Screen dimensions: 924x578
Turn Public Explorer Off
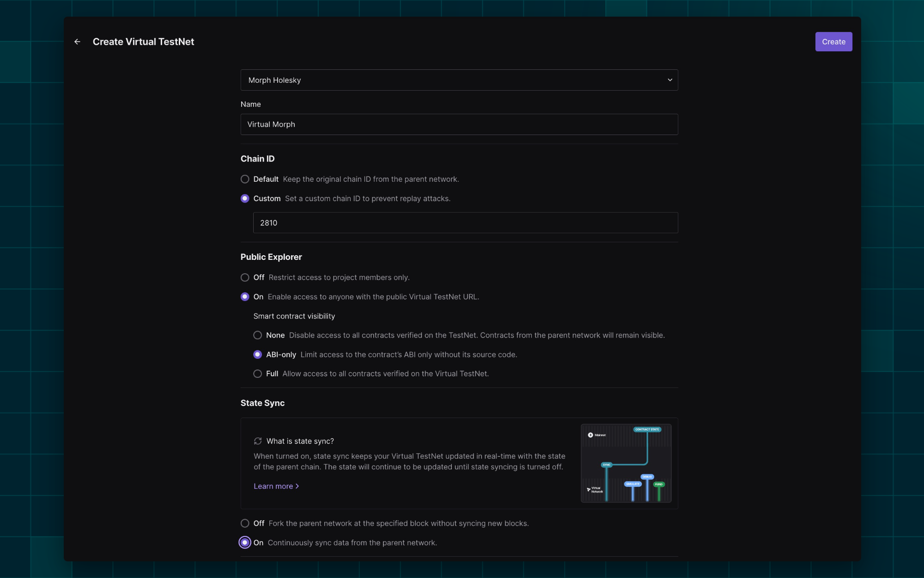[x=245, y=277]
